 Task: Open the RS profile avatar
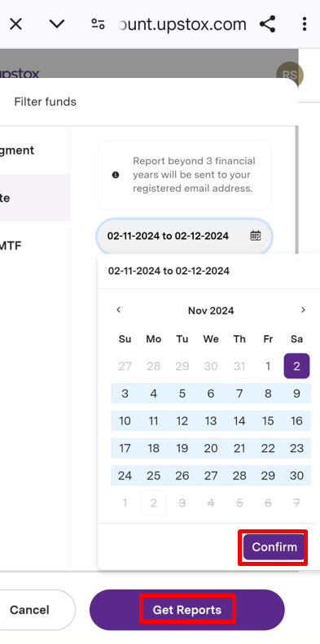[x=290, y=75]
